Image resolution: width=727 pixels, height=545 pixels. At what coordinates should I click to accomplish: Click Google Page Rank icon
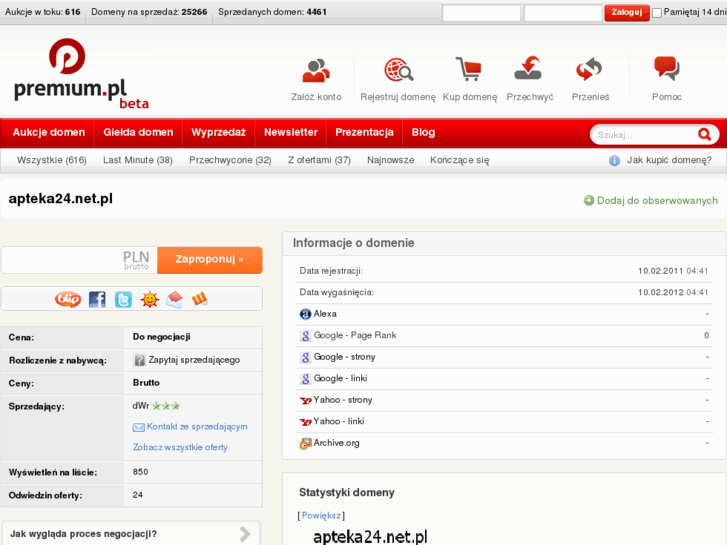305,336
